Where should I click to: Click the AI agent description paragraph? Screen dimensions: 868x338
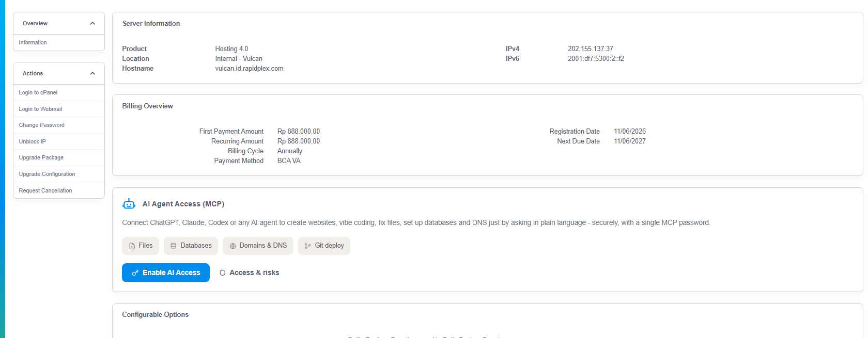(x=416, y=223)
